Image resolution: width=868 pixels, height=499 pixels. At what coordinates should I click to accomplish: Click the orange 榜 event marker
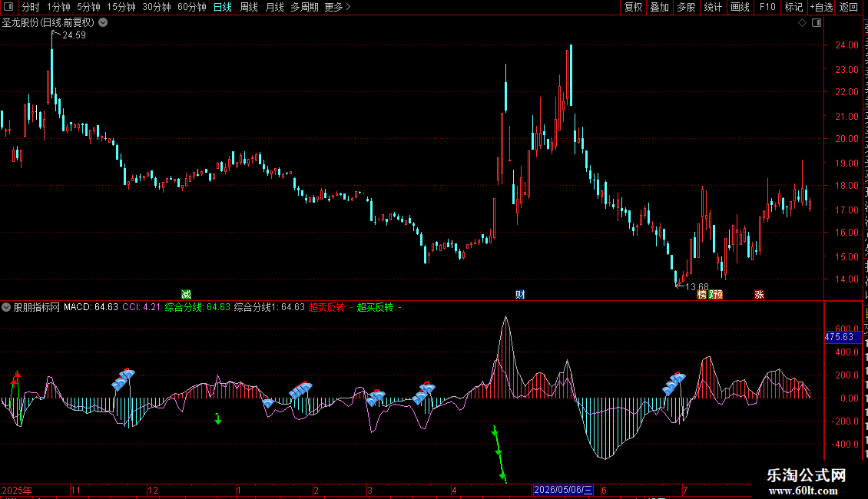pyautogui.click(x=702, y=294)
